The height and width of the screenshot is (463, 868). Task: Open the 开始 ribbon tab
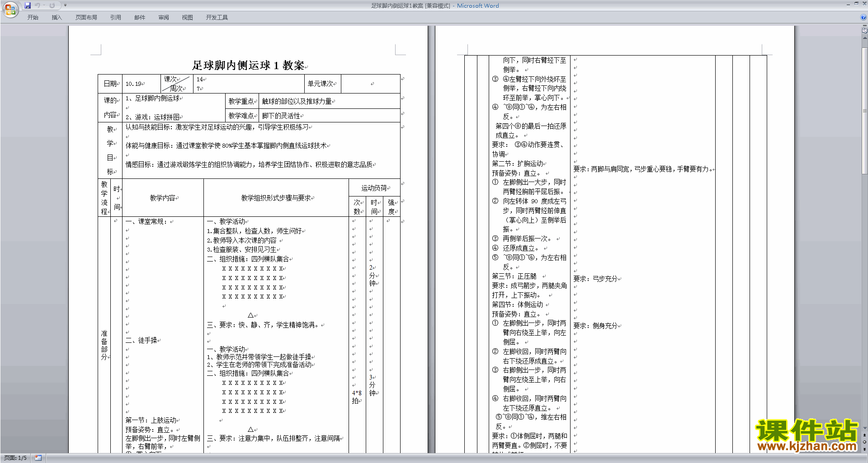click(33, 17)
